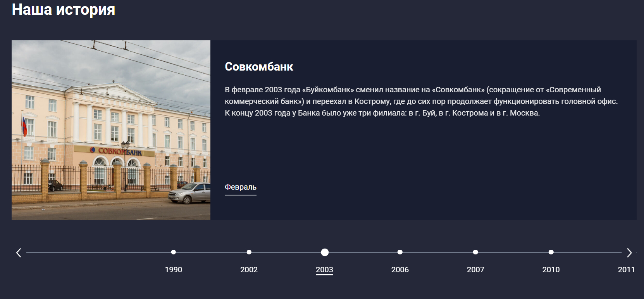
Task: Click the highlighted 2003 timeline dot
Action: point(325,252)
